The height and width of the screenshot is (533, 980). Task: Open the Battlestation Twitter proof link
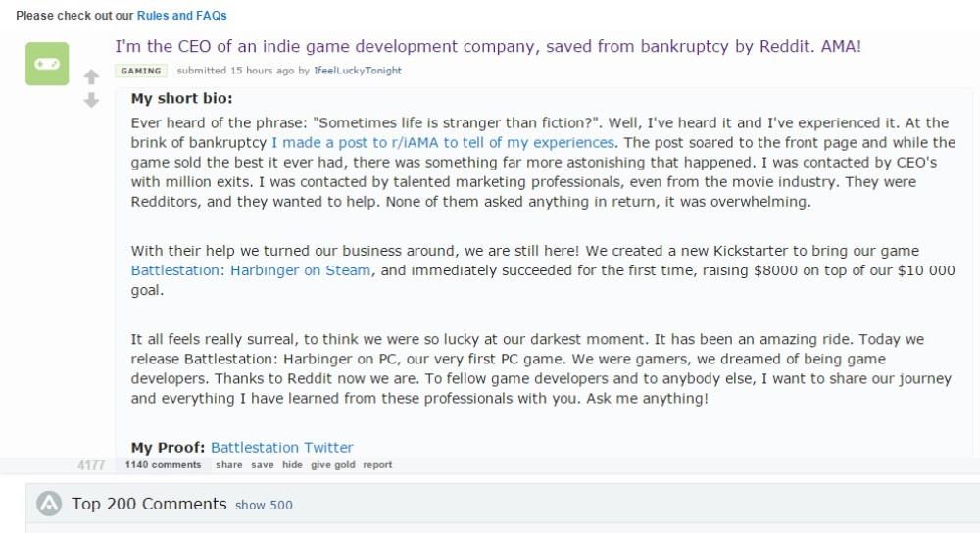point(282,448)
